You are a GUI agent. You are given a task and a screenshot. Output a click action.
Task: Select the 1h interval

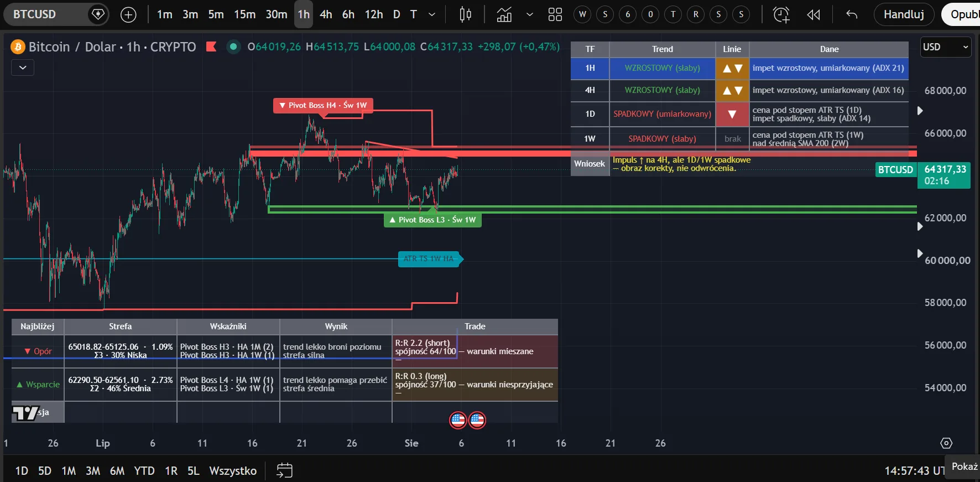coord(304,15)
